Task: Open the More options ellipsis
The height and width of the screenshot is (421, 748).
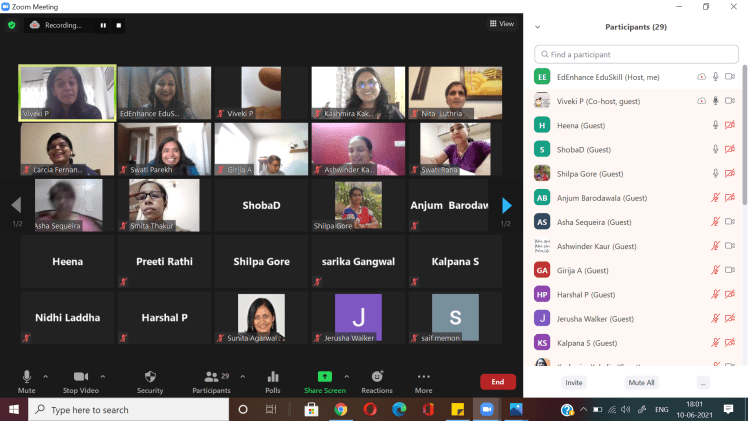Action: click(423, 379)
